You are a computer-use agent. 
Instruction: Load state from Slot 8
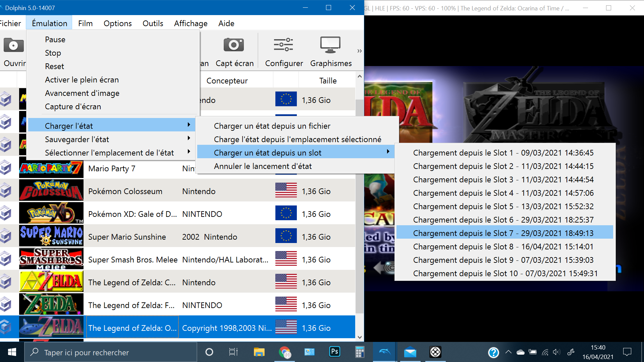tap(505, 246)
